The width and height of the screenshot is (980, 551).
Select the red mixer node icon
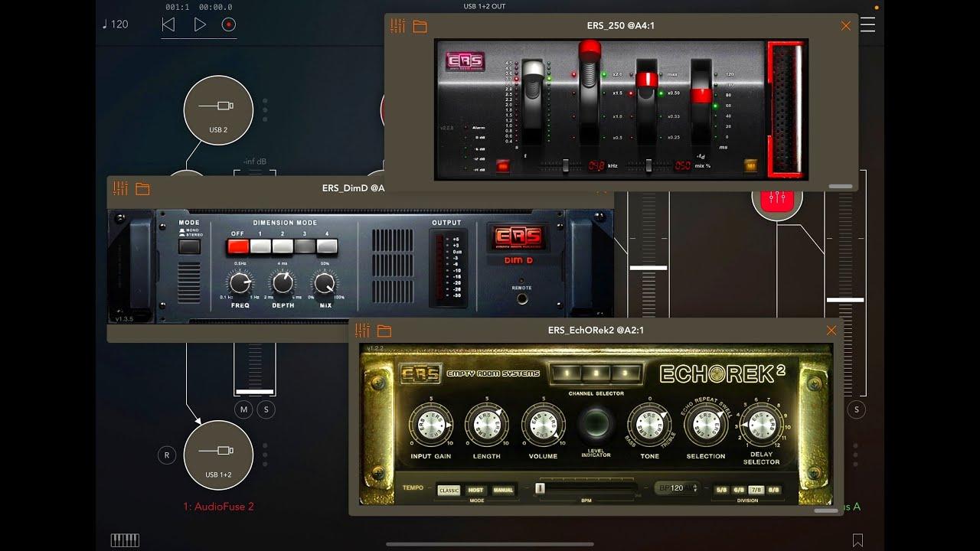(x=777, y=197)
